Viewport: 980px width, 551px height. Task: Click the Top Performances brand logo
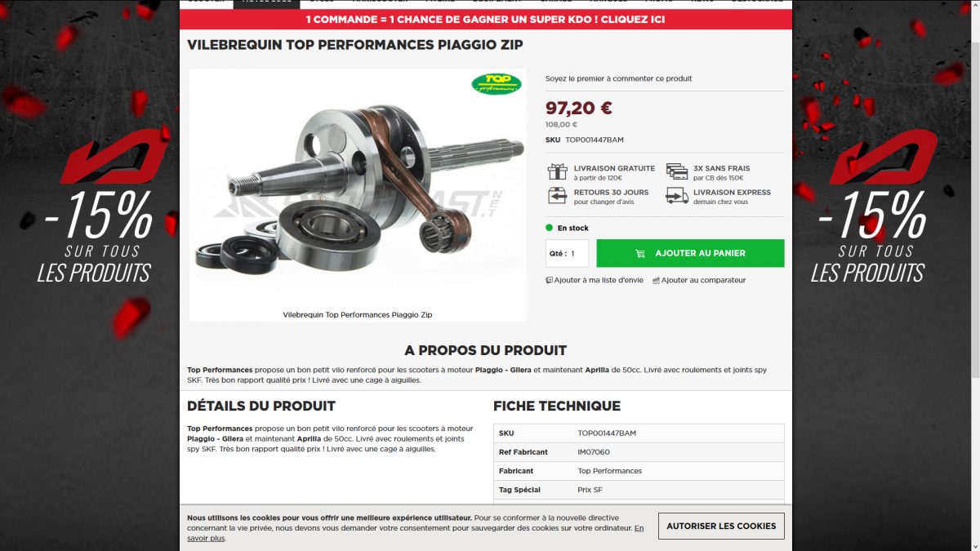497,83
